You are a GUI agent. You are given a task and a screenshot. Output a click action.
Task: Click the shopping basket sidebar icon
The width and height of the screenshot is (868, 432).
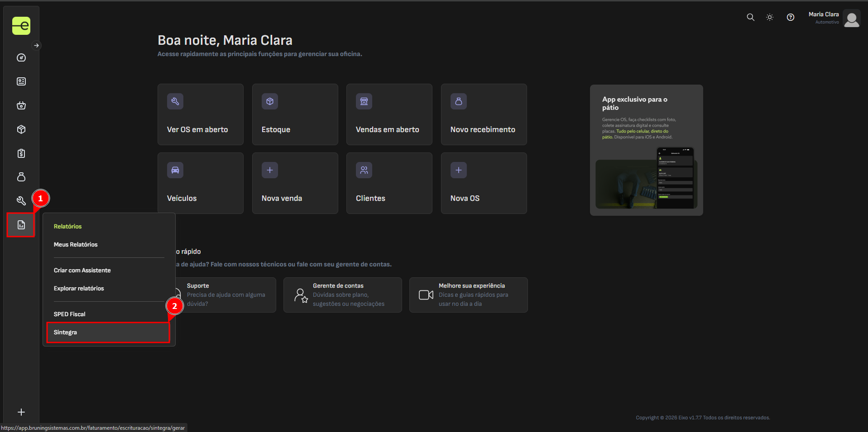(21, 105)
